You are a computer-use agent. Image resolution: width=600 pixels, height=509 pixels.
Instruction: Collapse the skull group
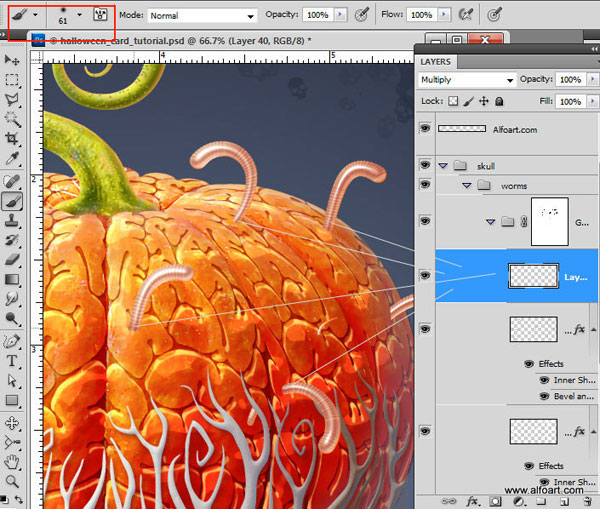tap(443, 166)
